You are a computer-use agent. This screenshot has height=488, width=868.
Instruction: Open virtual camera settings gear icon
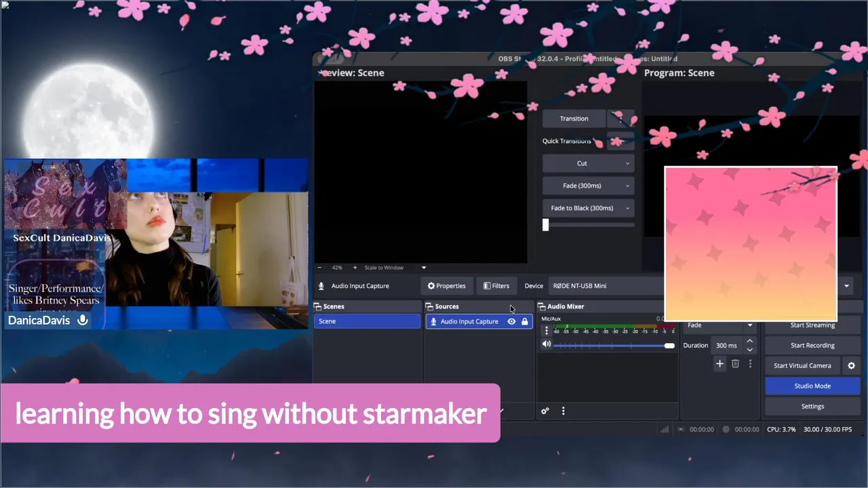click(x=852, y=366)
